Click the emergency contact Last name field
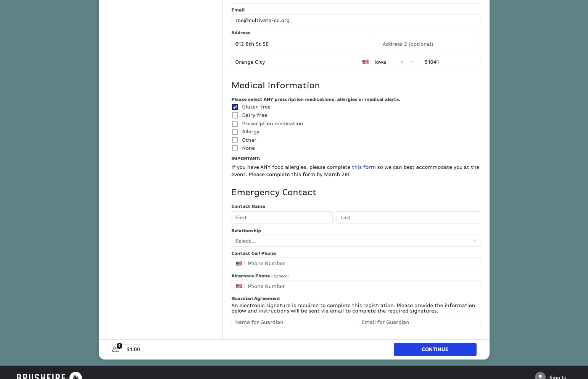Screen dimensions: 588x379 [x=408, y=217]
